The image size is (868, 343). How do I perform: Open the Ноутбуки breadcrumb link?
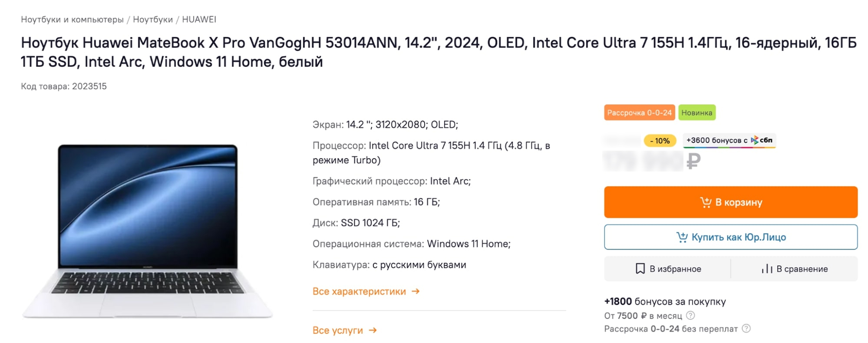pos(153,20)
